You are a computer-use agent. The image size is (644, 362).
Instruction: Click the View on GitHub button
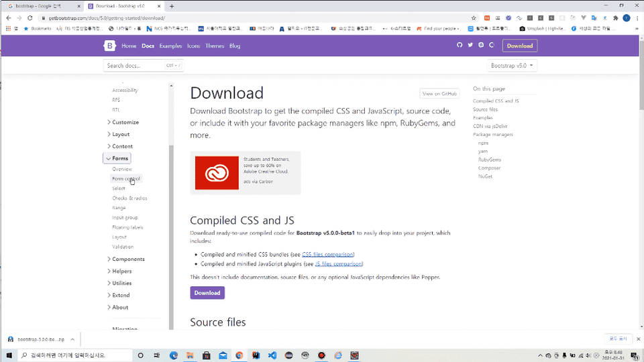pyautogui.click(x=439, y=94)
